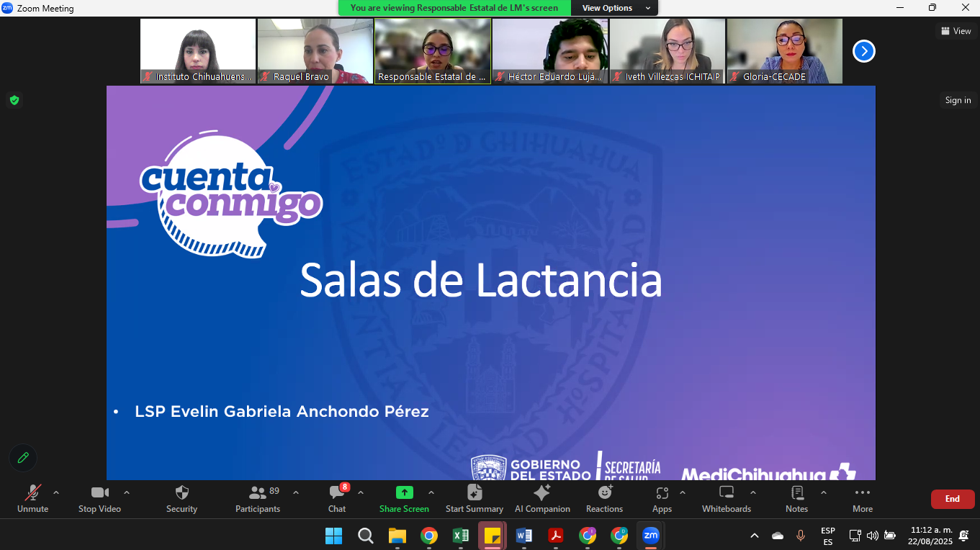This screenshot has height=550, width=980.
Task: Click the green Share Screen button
Action: coord(404,498)
